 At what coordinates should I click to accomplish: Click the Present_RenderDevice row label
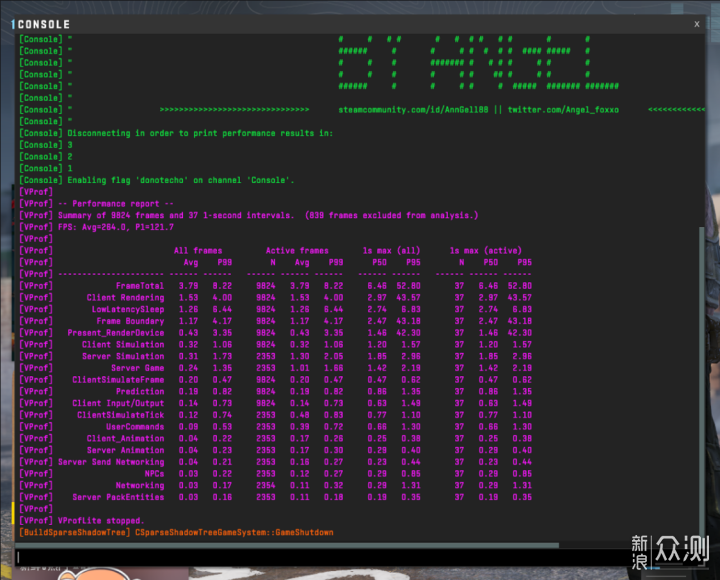(x=116, y=333)
